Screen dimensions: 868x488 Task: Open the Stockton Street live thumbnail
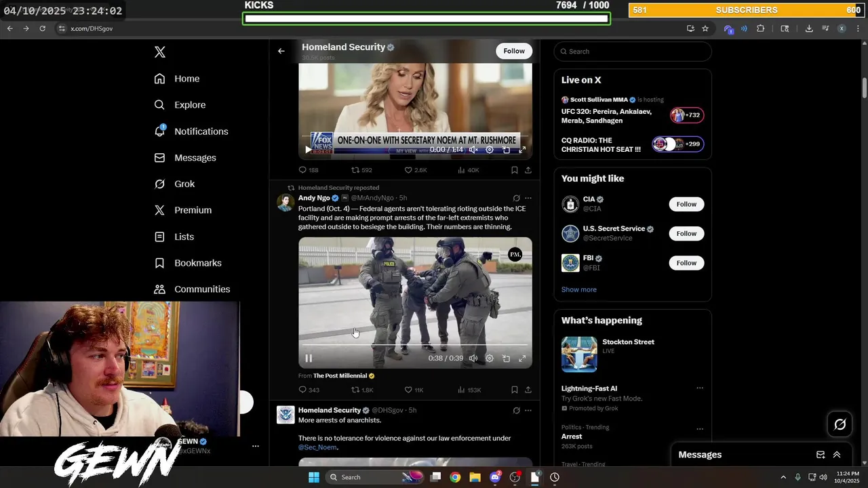click(579, 354)
